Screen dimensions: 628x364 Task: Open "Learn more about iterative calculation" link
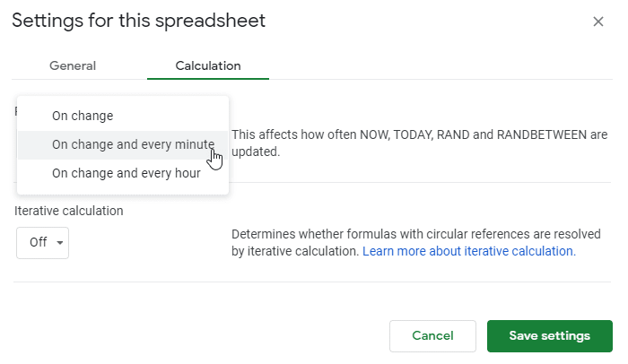click(x=468, y=251)
